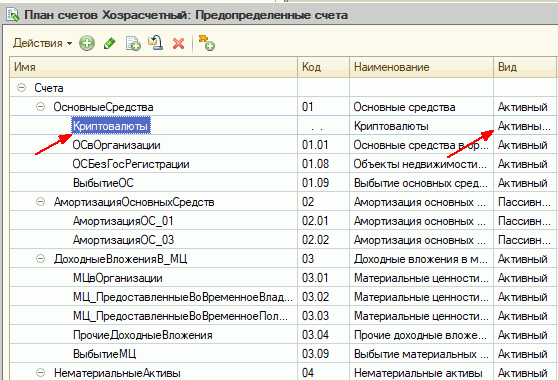The width and height of the screenshot is (558, 380).
Task: Select the ПрочиеДоходныеВложения row
Action: point(283,335)
